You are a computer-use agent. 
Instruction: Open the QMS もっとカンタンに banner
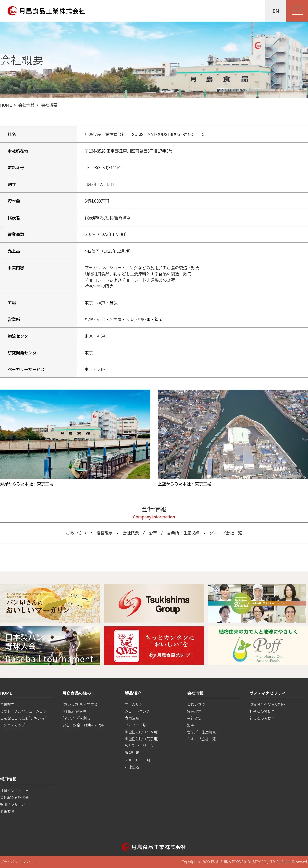(x=154, y=646)
